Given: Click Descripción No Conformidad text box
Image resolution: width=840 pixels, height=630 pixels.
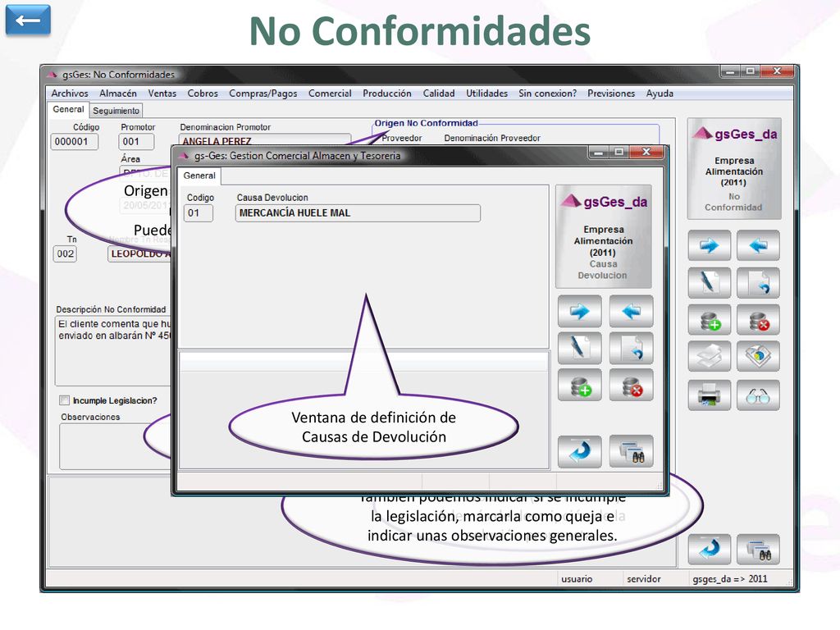Looking at the screenshot, I should click(113, 351).
